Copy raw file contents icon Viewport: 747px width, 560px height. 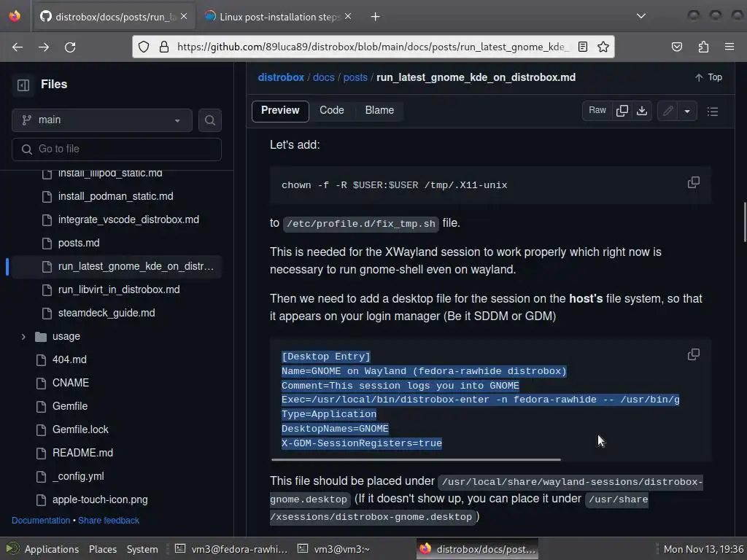click(622, 111)
